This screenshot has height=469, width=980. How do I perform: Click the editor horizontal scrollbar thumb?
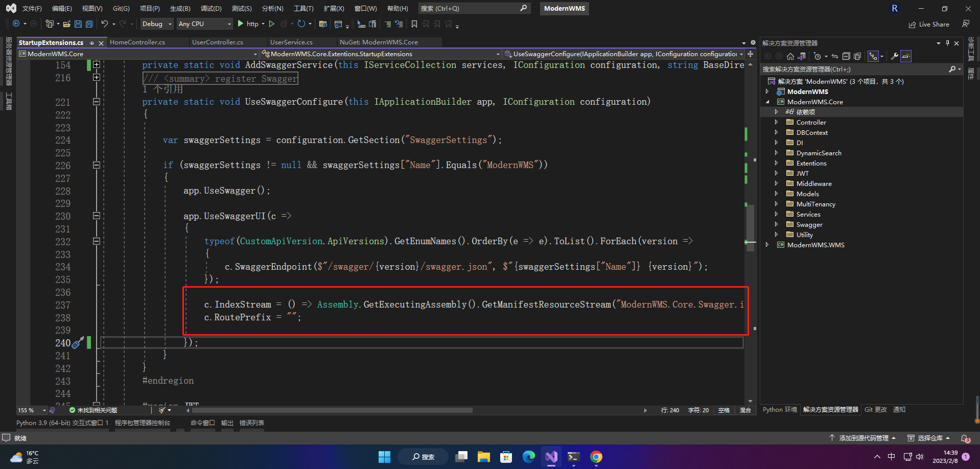coord(332,410)
